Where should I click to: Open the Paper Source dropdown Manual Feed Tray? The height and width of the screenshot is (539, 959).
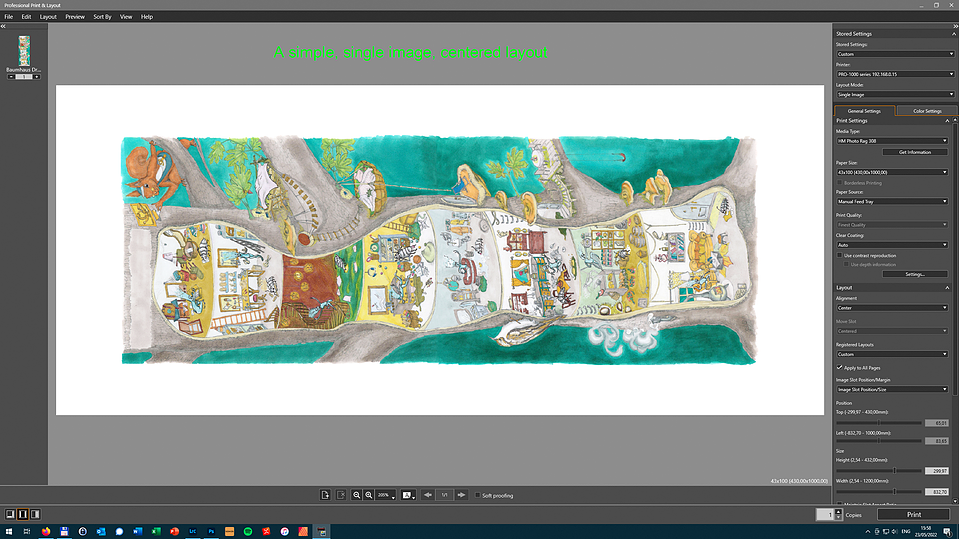tap(892, 201)
